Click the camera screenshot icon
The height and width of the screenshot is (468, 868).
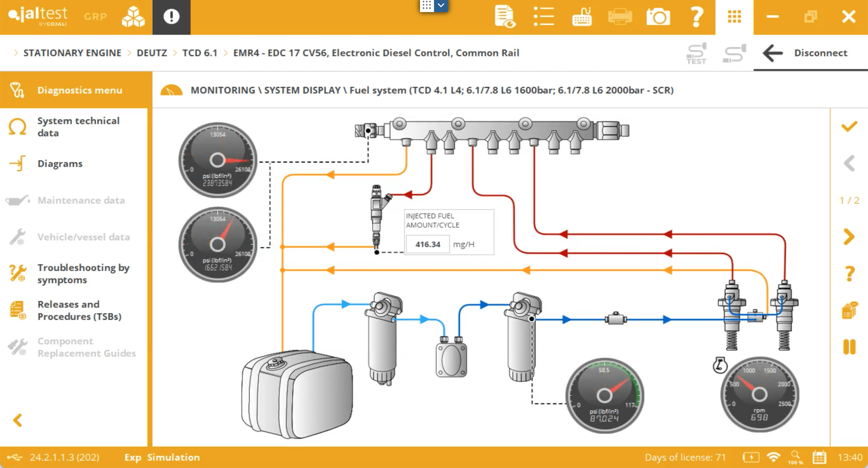[658, 17]
